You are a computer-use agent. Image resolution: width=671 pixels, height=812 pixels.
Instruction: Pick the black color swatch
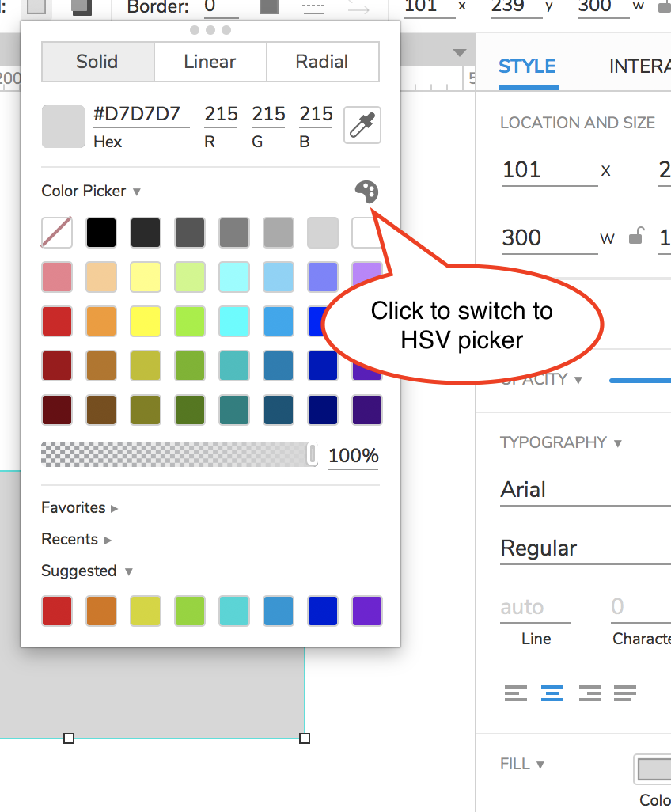click(x=101, y=233)
